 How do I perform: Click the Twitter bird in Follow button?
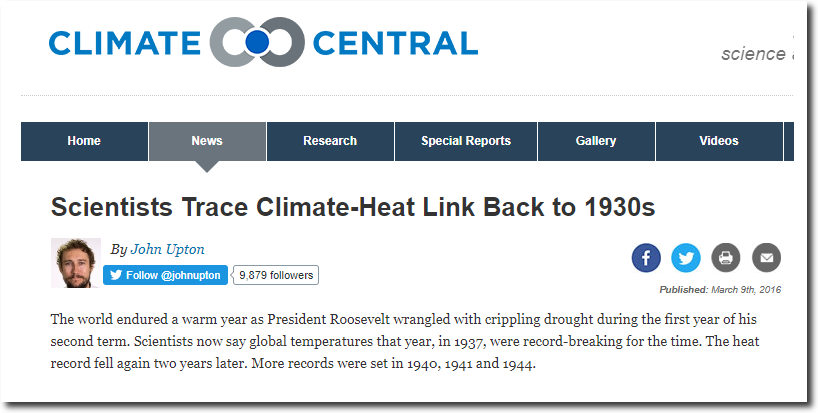coord(116,275)
